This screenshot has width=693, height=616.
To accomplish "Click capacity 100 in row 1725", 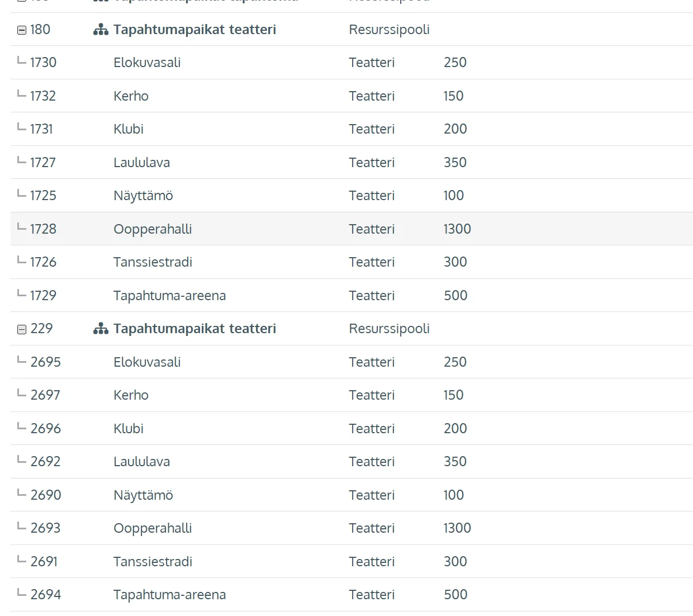I will click(454, 196).
